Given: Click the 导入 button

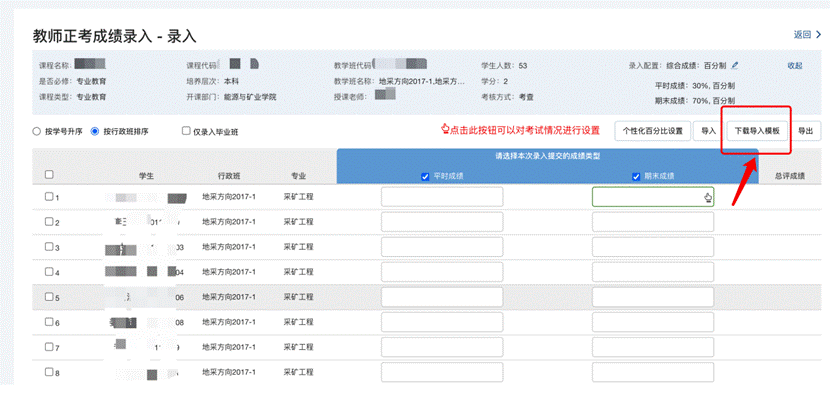Looking at the screenshot, I should pos(708,131).
